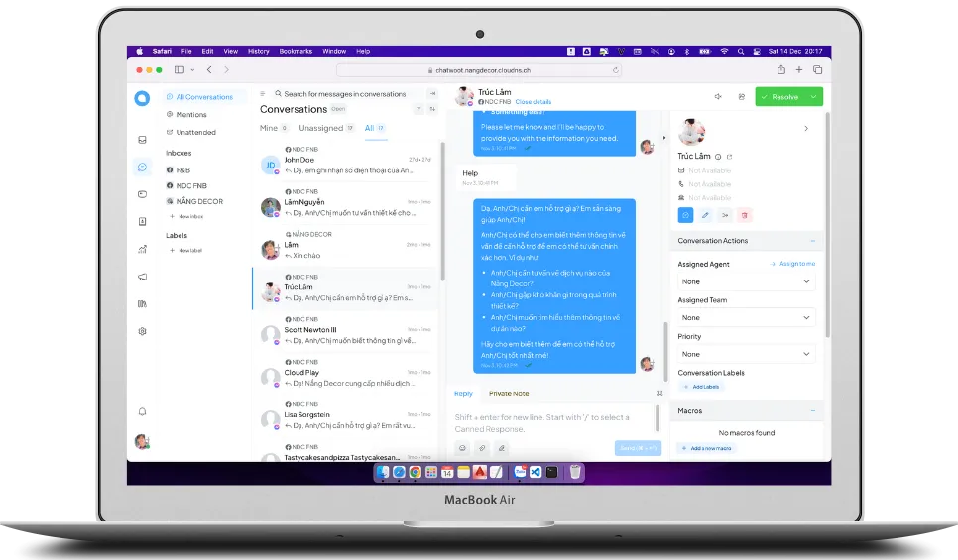This screenshot has width=958, height=560.
Task: Click send transcript icon beside Resolve
Action: 741,97
